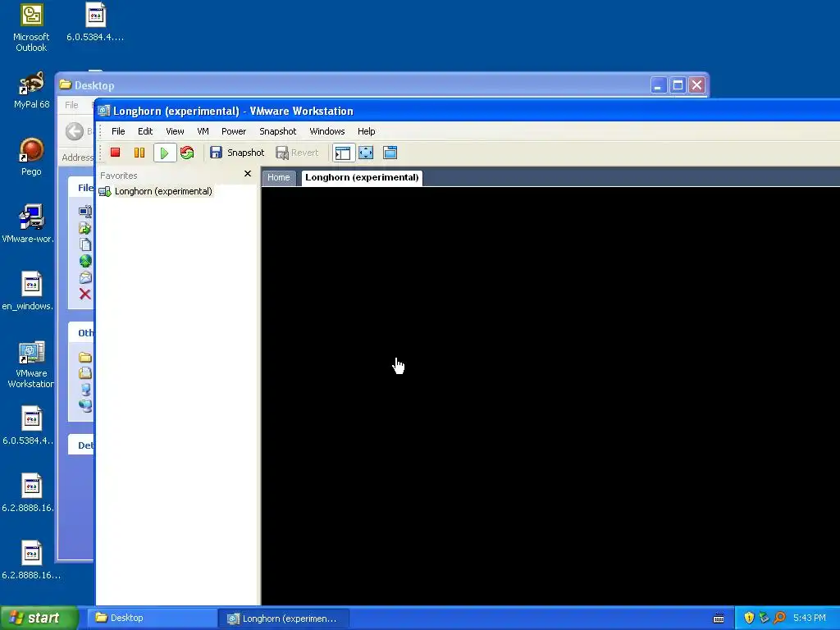Select the Longhorn (experimental) tab
Viewport: 840px width, 630px height.
(x=362, y=178)
